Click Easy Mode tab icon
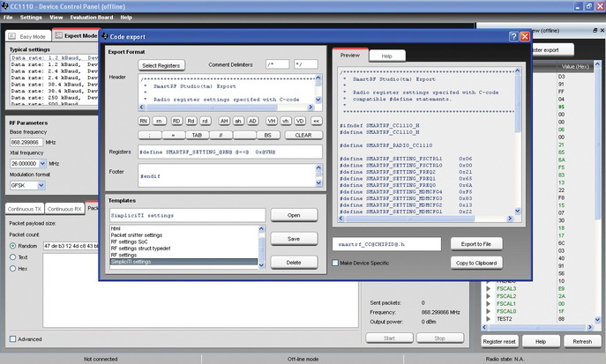Screen dimensions: 606x364 (x=12, y=36)
